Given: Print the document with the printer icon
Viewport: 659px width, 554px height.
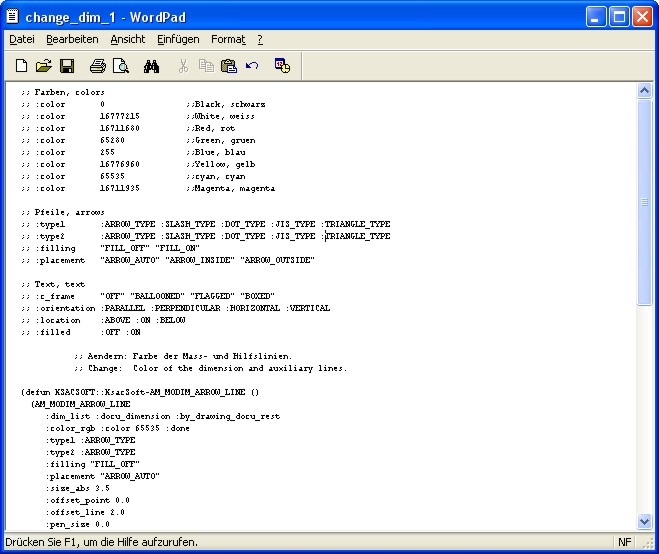Looking at the screenshot, I should (x=97, y=66).
